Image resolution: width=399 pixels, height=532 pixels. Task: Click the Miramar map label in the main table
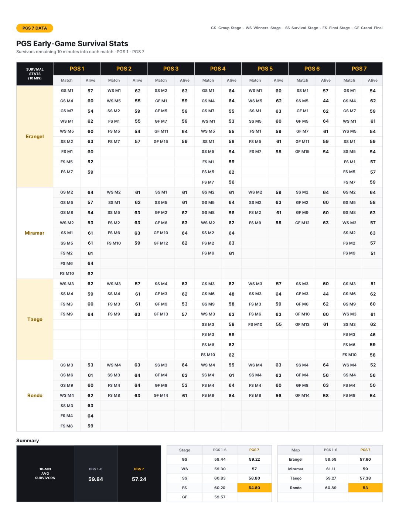pyautogui.click(x=35, y=233)
